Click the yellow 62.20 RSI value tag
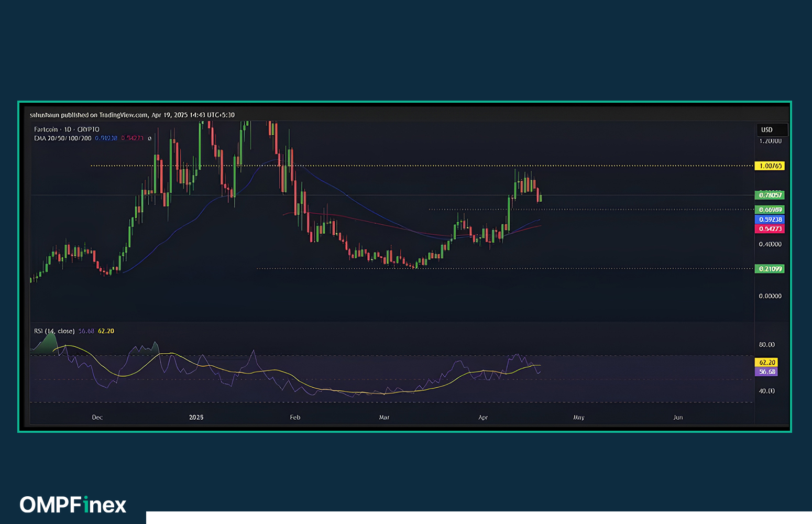Image resolution: width=812 pixels, height=524 pixels. pos(766,362)
